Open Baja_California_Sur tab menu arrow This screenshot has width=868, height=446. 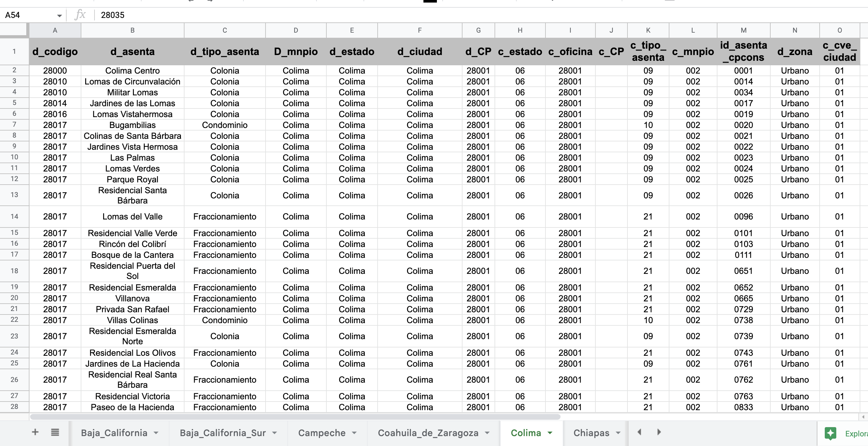tap(274, 433)
